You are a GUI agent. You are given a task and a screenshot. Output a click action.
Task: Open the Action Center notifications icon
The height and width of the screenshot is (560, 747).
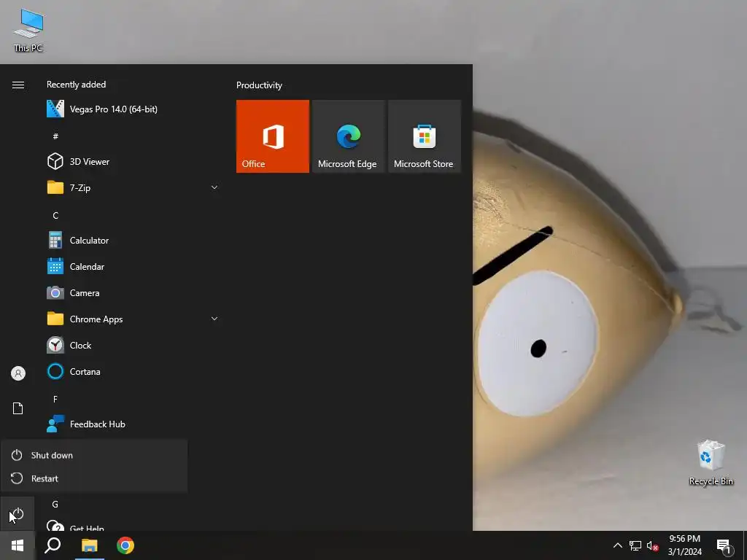tap(724, 545)
